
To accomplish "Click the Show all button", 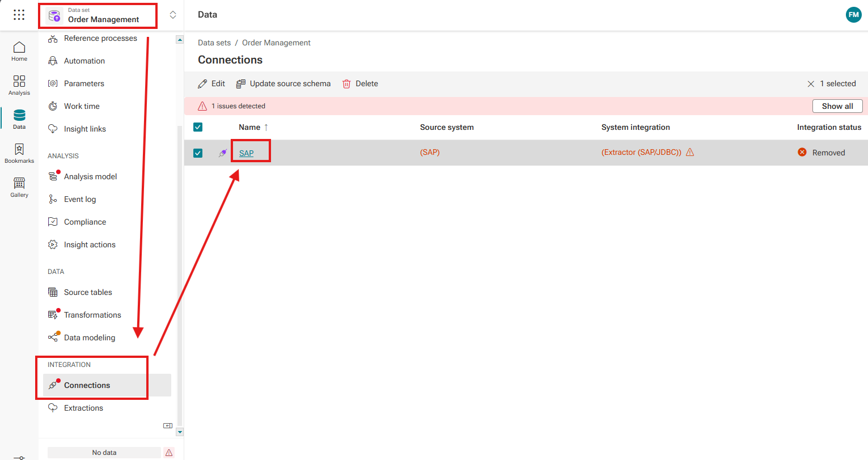I will [837, 106].
